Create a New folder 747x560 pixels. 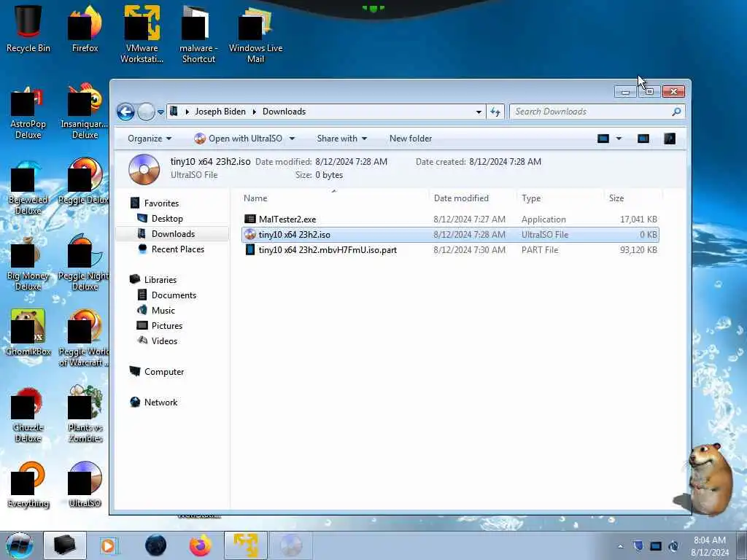(x=411, y=139)
